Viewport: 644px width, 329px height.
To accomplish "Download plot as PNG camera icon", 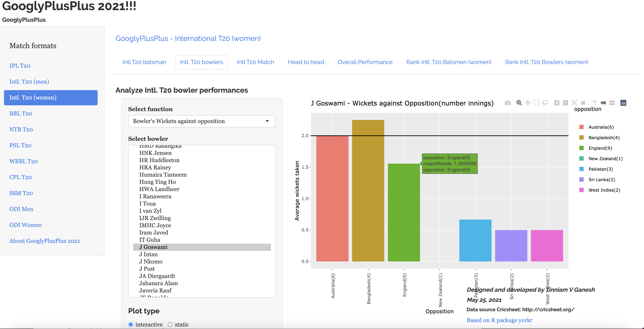I will (x=507, y=103).
